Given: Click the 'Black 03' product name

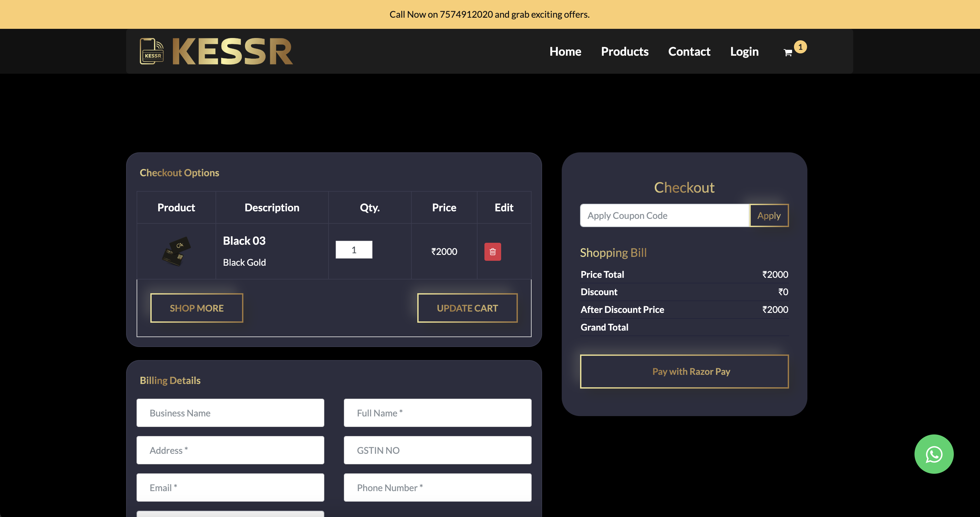Looking at the screenshot, I should (244, 240).
